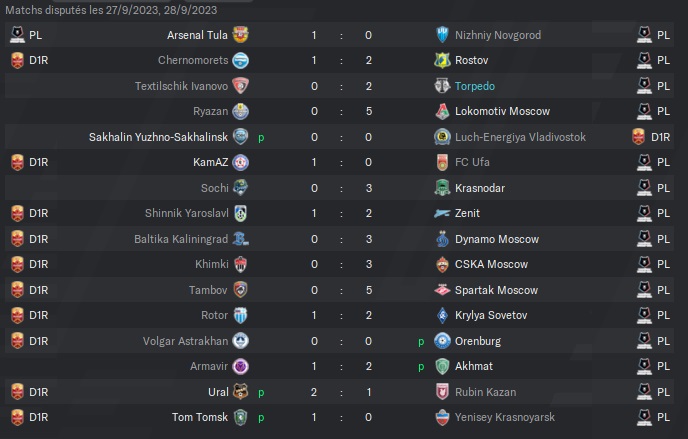688x439 pixels.
Task: Click the Rostov club crest
Action: (442, 60)
